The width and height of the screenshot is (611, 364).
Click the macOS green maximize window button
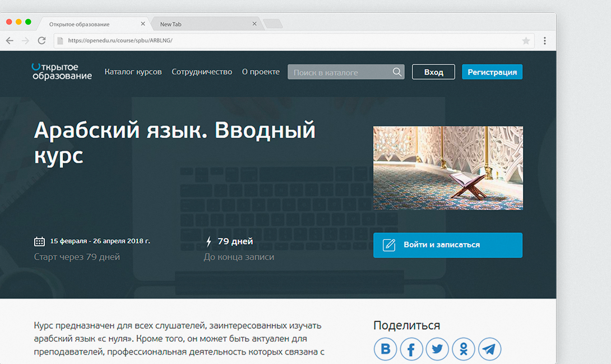(x=28, y=22)
